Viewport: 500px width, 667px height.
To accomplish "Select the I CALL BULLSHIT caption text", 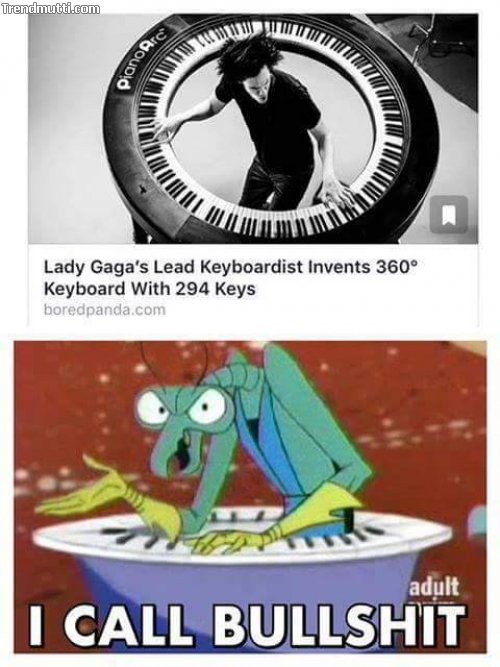I will point(248,626).
